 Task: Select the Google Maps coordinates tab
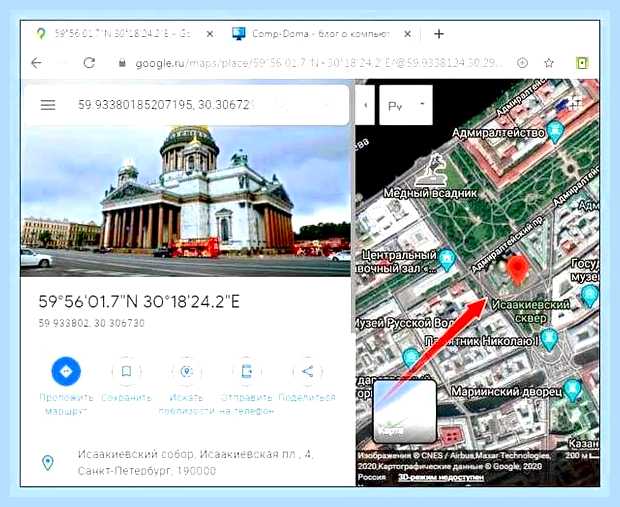tap(123, 34)
